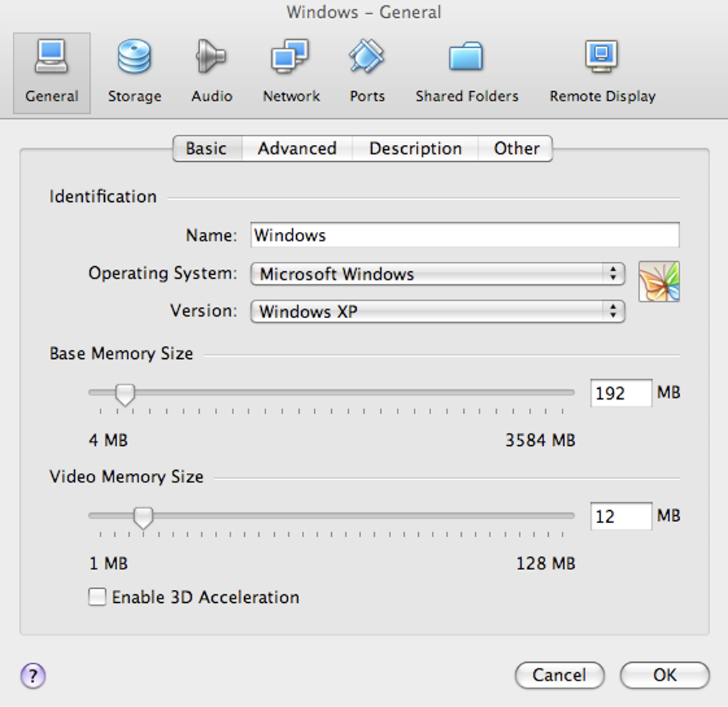The image size is (728, 707).
Task: Switch to the Audio settings icon
Action: (x=211, y=73)
